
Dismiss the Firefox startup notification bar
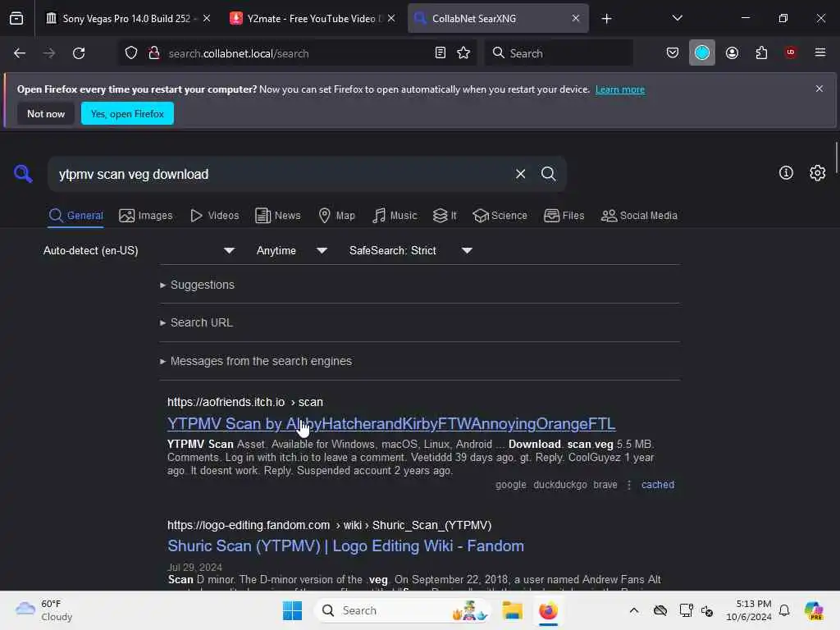(819, 89)
